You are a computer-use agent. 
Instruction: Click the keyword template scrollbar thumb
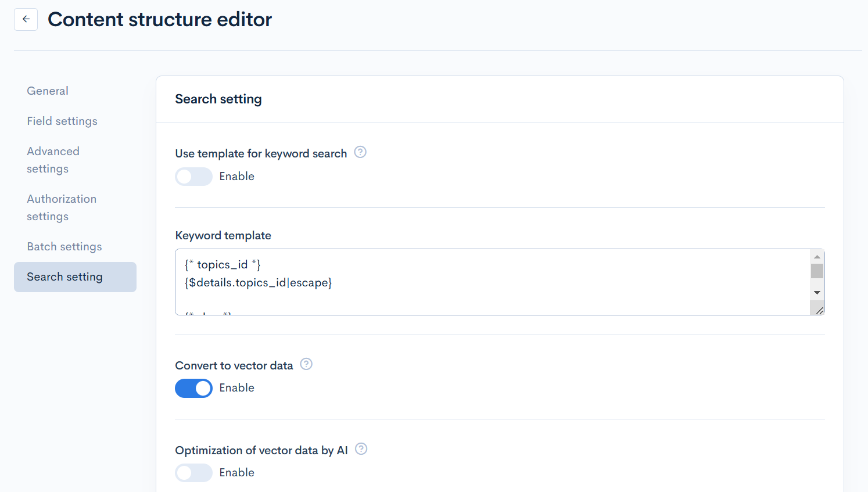pyautogui.click(x=817, y=271)
